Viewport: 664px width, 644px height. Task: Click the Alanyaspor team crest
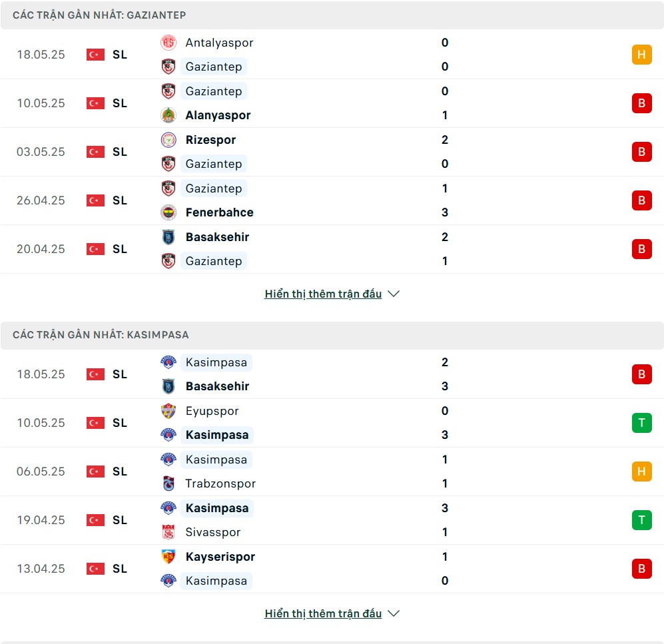(x=168, y=115)
